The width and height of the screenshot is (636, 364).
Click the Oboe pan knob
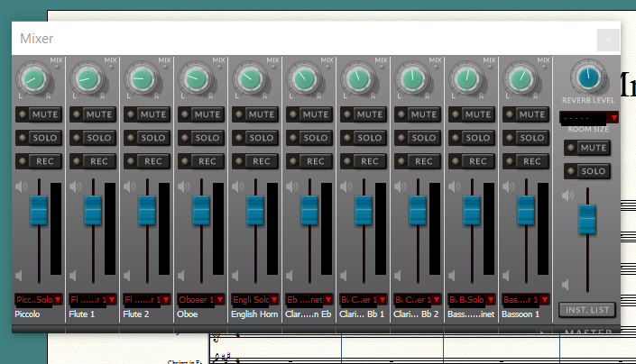coord(198,79)
